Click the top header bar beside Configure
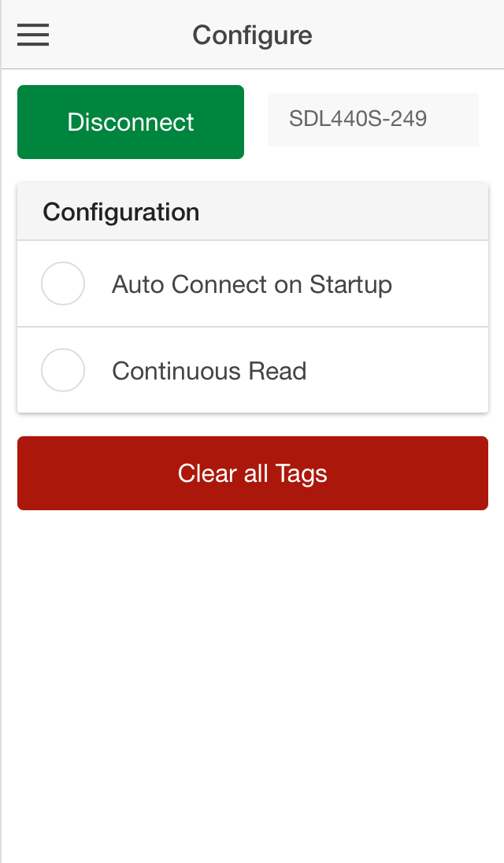The image size is (504, 863). click(x=409, y=35)
